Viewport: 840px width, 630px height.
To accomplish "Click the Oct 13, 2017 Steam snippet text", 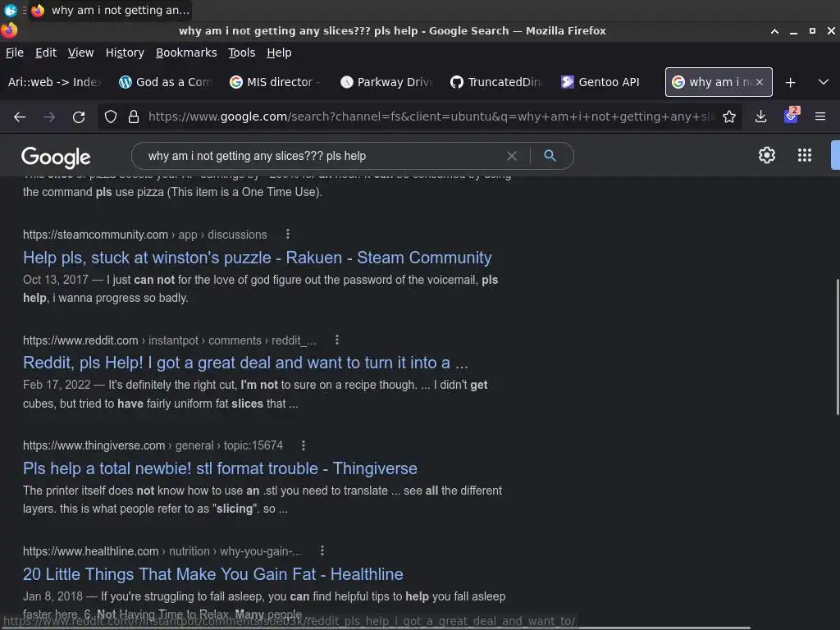I will click(260, 289).
